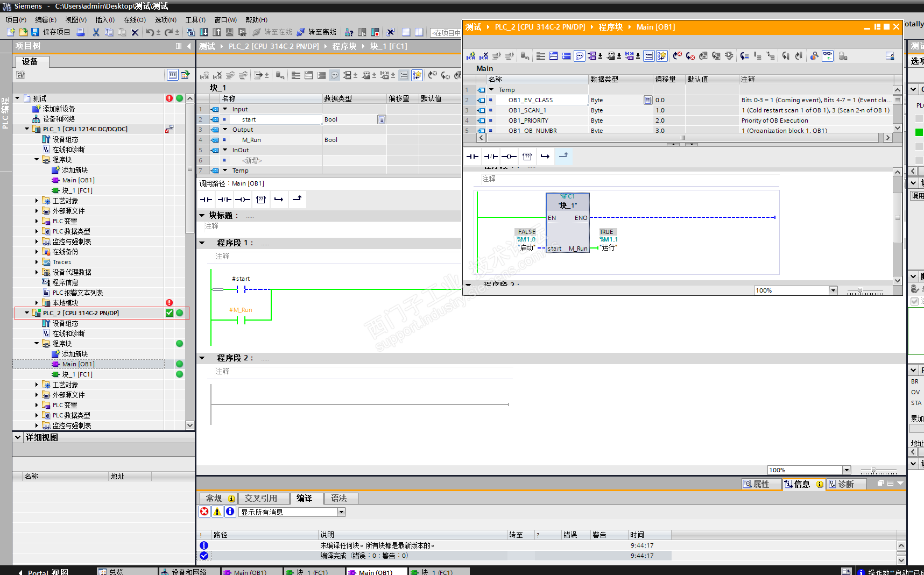Toggle the warning message filter button
The width and height of the screenshot is (924, 575).
tap(217, 512)
